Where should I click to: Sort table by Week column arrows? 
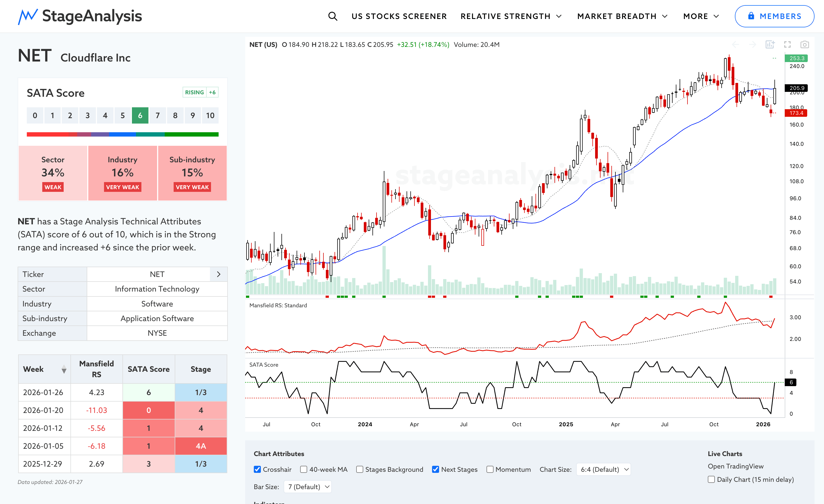[64, 369]
